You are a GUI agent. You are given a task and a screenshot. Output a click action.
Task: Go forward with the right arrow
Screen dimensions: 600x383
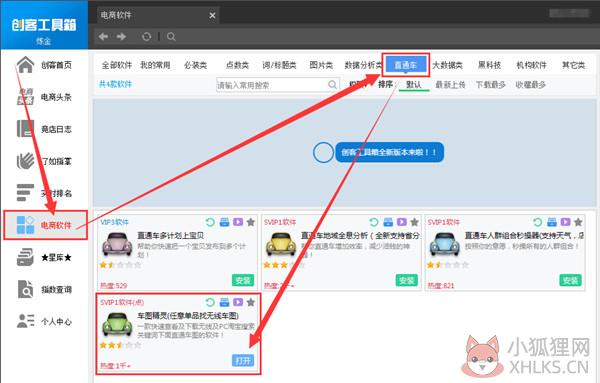(x=121, y=36)
